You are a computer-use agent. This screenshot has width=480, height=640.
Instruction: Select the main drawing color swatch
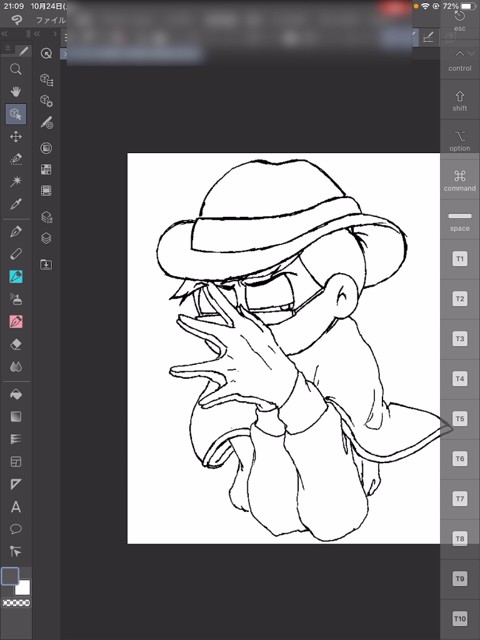(x=10, y=576)
